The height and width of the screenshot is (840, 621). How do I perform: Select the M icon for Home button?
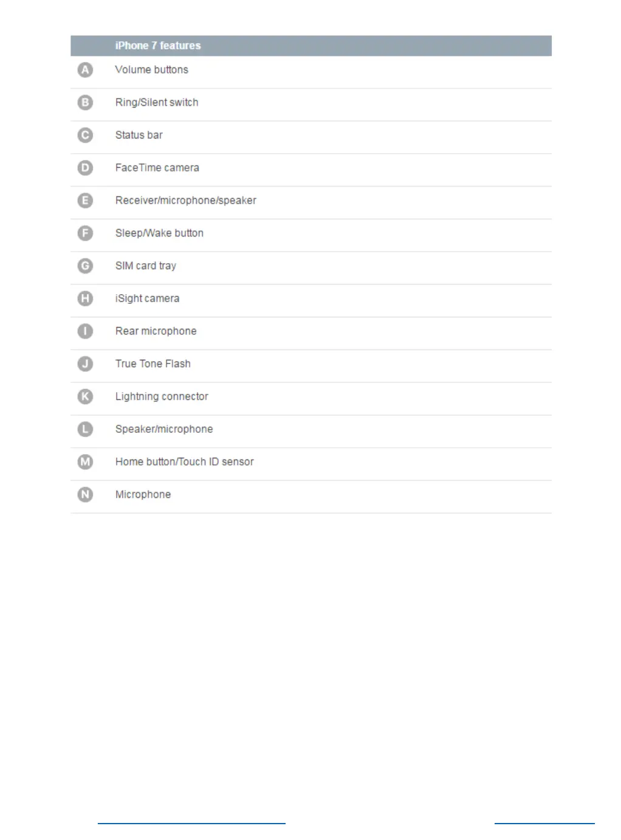coord(85,462)
